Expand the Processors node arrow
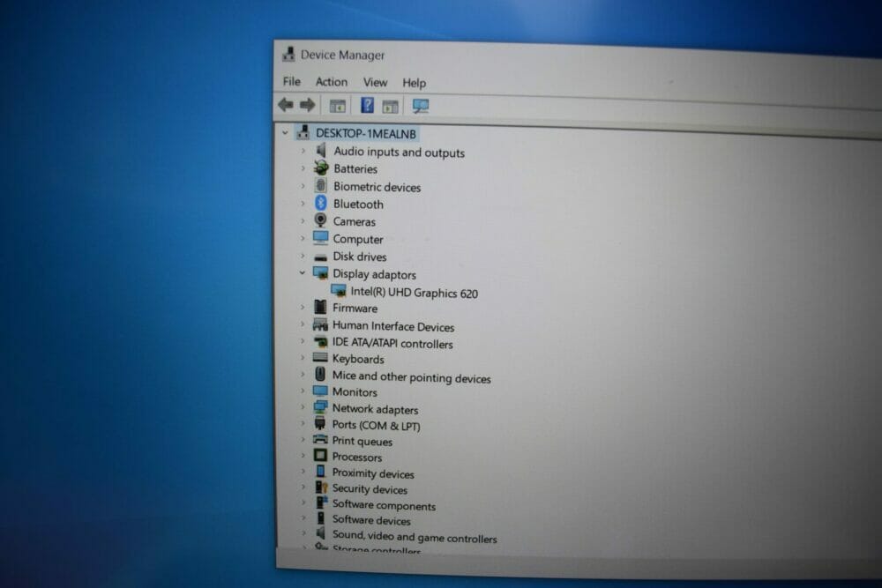 (302, 456)
